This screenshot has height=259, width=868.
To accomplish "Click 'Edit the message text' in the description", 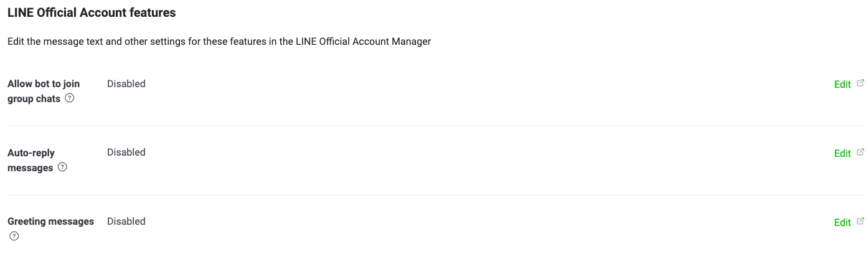I will click(55, 42).
